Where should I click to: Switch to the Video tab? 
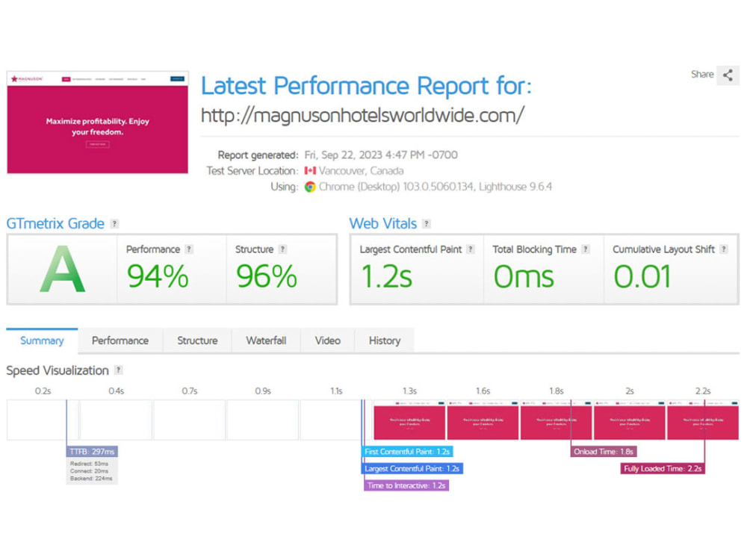pyautogui.click(x=327, y=340)
